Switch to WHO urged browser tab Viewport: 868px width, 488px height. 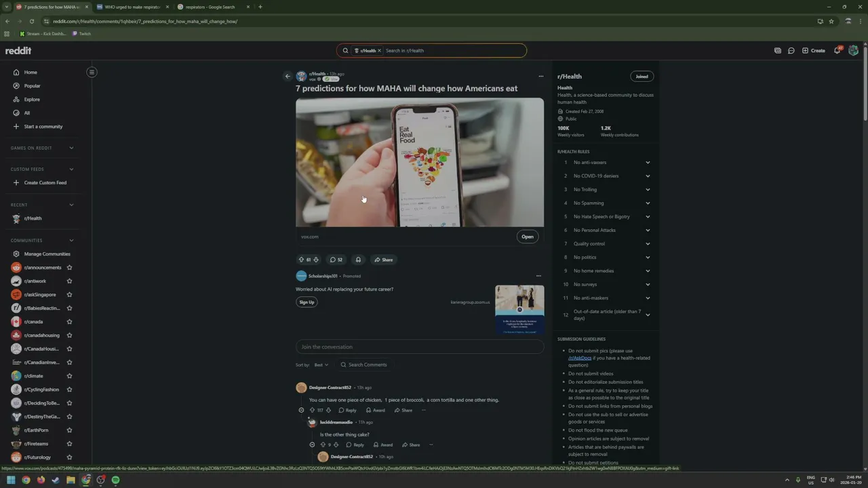(x=132, y=7)
